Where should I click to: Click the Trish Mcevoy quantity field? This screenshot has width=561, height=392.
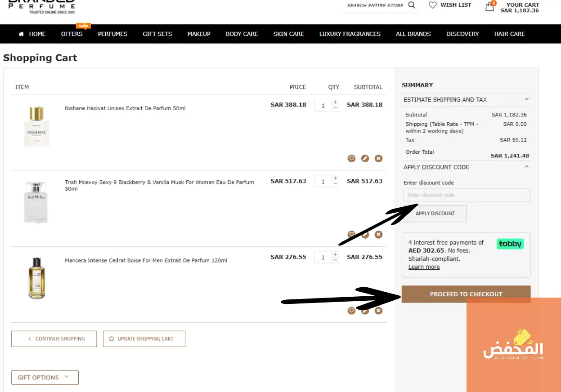coord(323,182)
